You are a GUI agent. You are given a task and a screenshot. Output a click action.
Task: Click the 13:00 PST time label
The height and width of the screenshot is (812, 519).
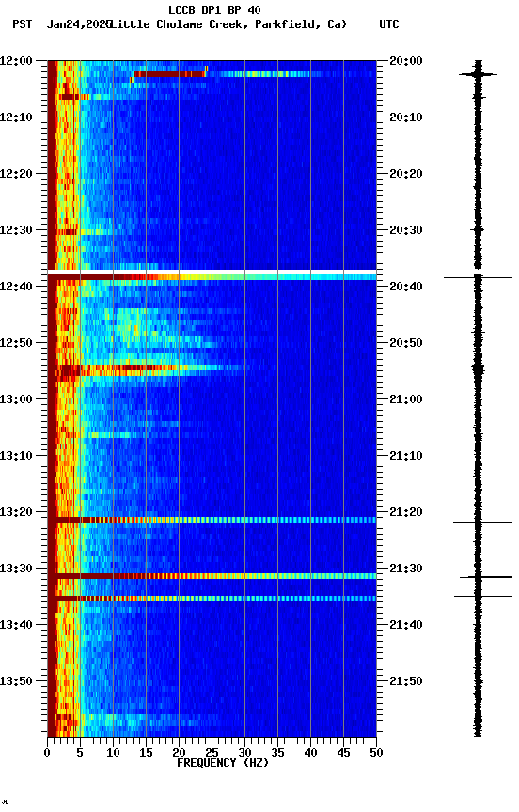coord(16,399)
